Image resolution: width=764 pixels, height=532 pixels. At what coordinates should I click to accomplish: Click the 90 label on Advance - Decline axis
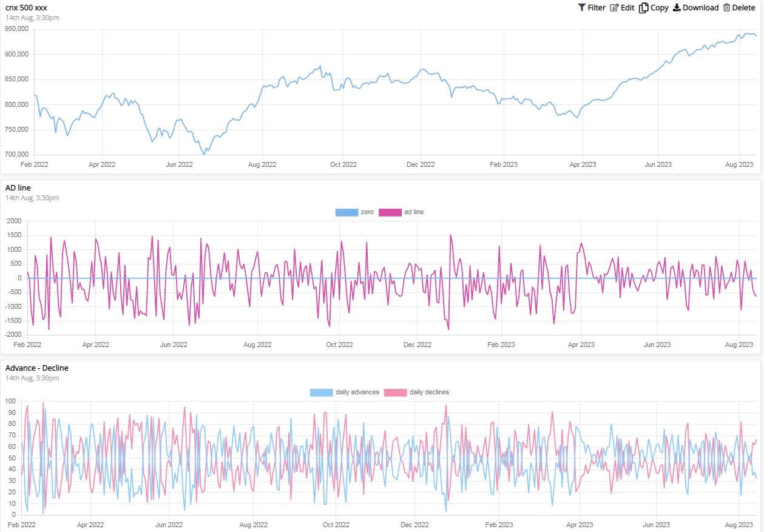click(12, 412)
